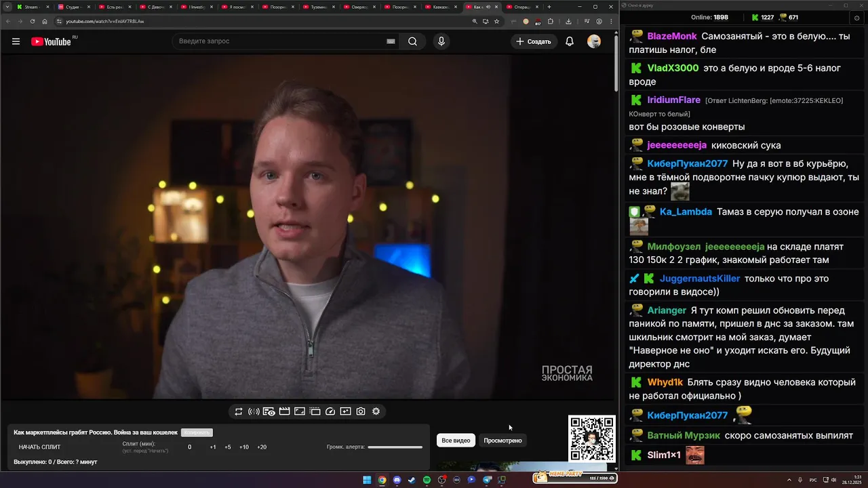Open a new browser tab
The height and width of the screenshot is (488, 868).
(549, 7)
